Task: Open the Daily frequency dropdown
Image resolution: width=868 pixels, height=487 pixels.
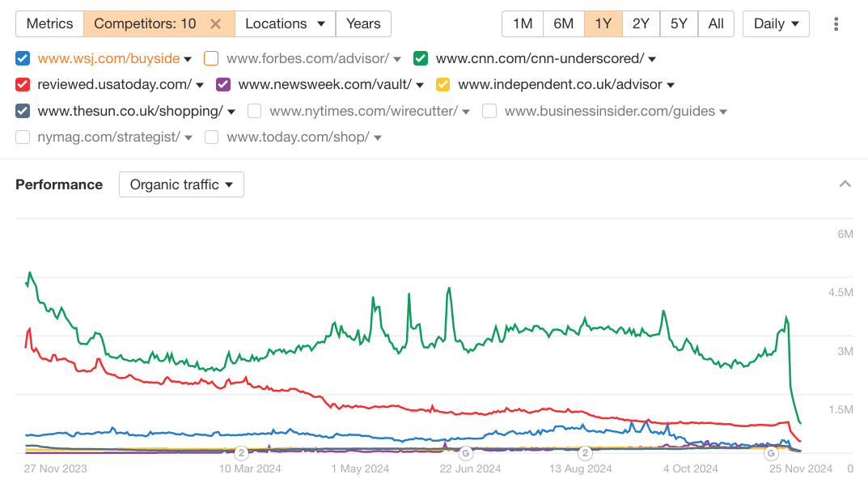Action: 774,23
